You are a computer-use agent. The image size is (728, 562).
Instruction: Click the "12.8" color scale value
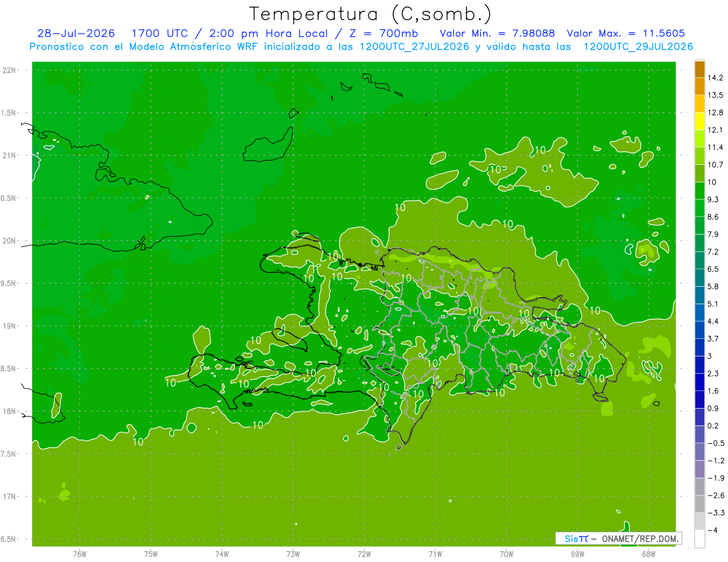click(x=716, y=112)
